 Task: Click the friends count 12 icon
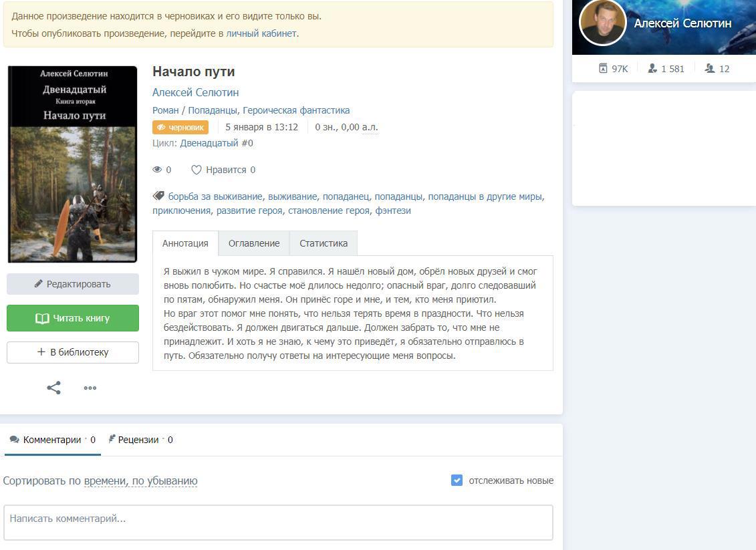pyautogui.click(x=710, y=68)
